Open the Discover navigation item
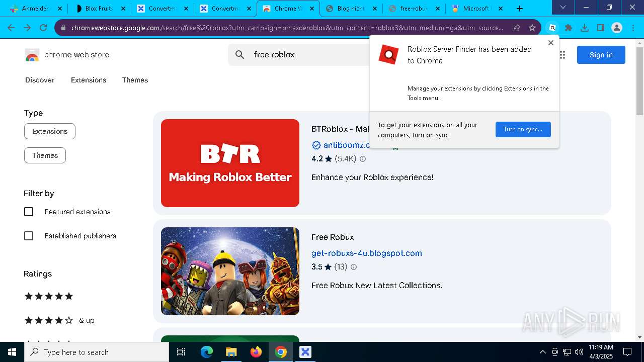Image resolution: width=644 pixels, height=362 pixels. (40, 80)
